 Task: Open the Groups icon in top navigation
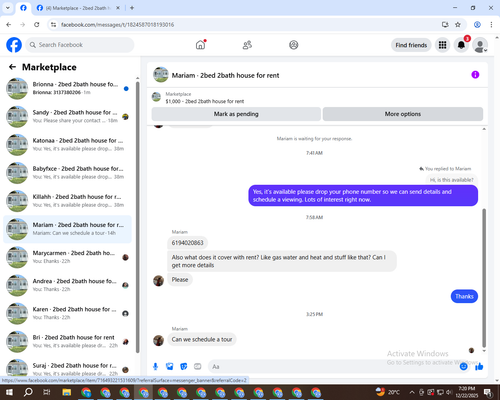click(294, 45)
